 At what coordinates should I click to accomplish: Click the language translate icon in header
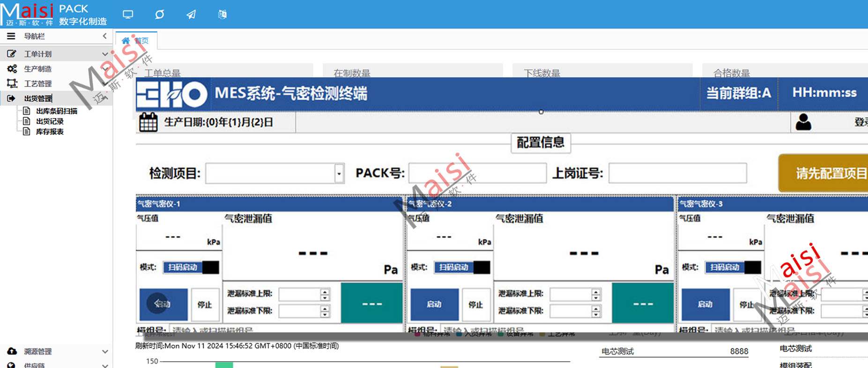(x=223, y=15)
